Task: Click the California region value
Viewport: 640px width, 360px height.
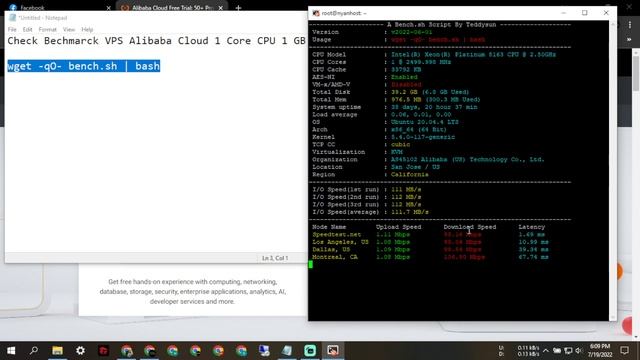Action: click(x=410, y=175)
